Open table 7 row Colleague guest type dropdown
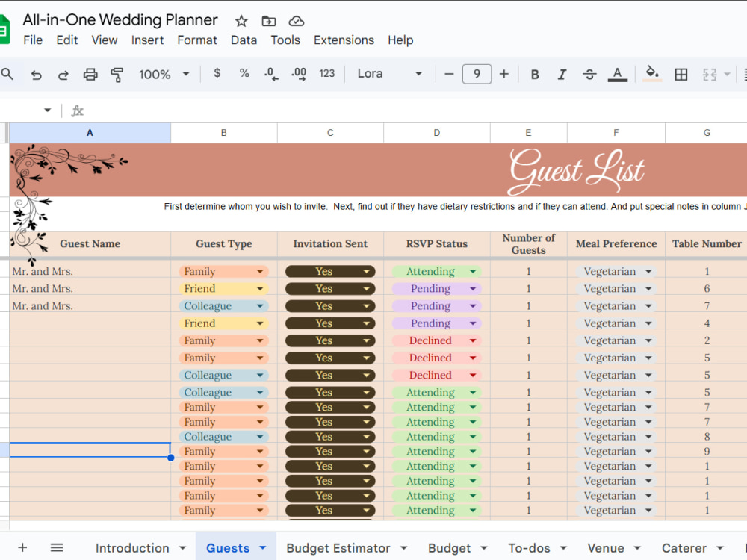747x560 pixels. [x=260, y=306]
